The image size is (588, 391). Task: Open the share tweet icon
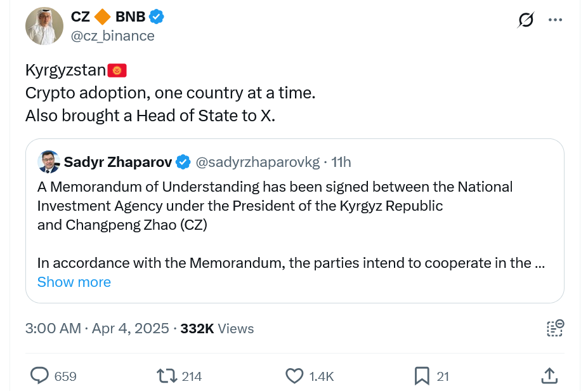click(x=549, y=376)
